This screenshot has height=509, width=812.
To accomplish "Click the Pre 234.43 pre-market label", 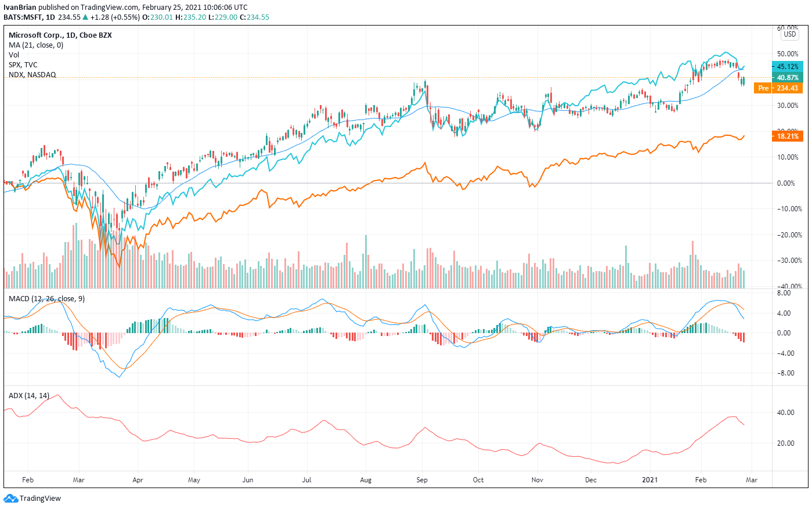I will point(778,88).
